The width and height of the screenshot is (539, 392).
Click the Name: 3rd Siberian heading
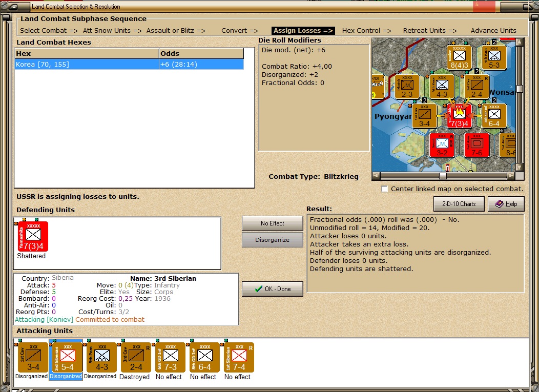(163, 279)
